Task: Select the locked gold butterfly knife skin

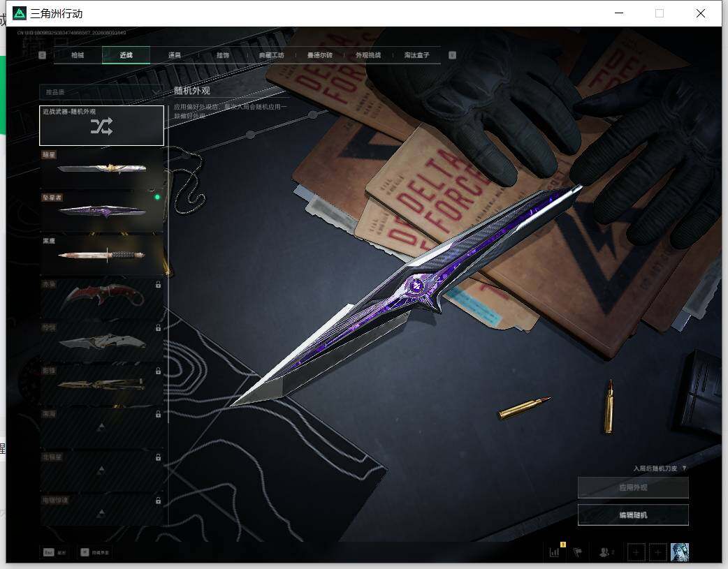Action: pyautogui.click(x=102, y=384)
